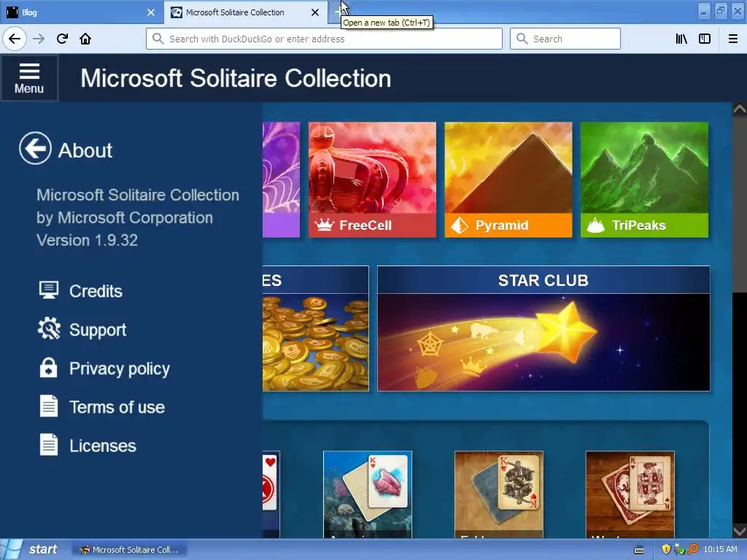Launch the FreeCell game tile

(372, 179)
